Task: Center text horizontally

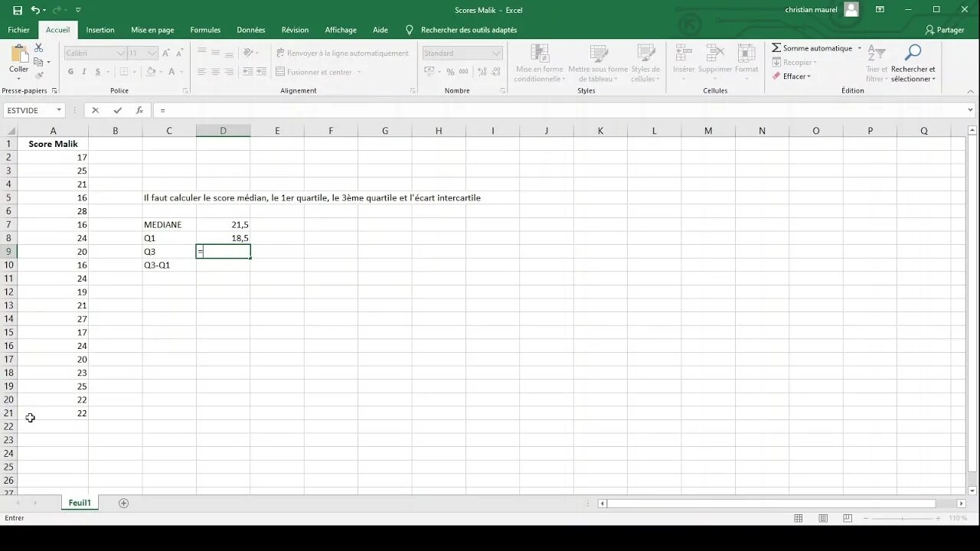Action: pyautogui.click(x=216, y=72)
